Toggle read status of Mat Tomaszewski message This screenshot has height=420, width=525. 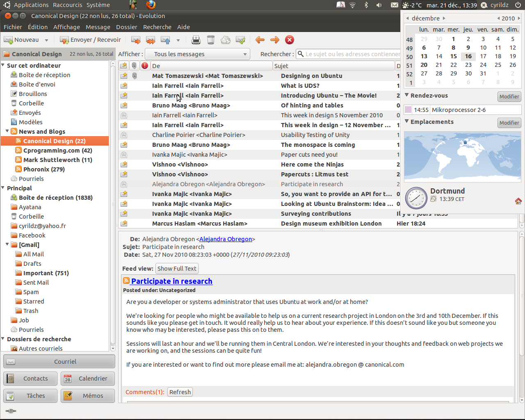[124, 76]
